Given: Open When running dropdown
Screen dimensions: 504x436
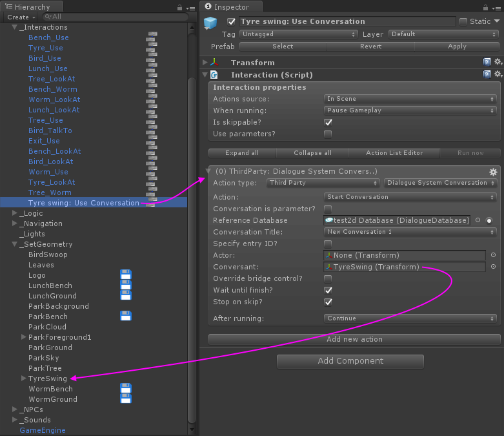Looking at the screenshot, I should tap(410, 110).
